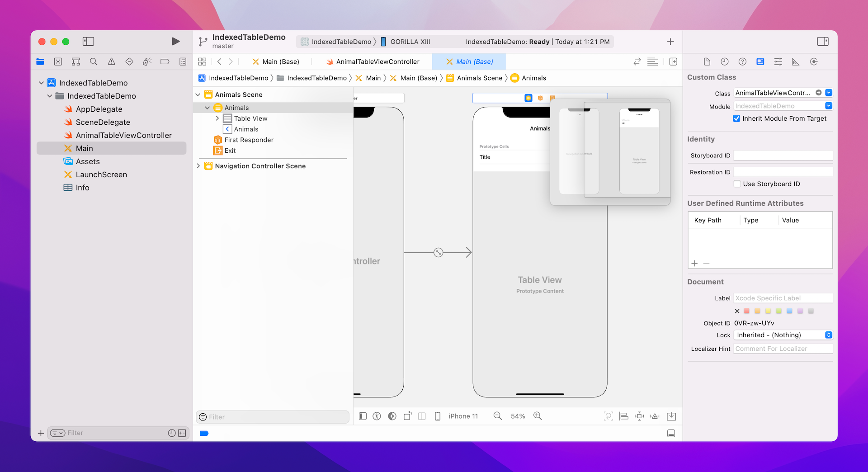This screenshot has width=868, height=472.
Task: Open the Find navigator search icon
Action: click(x=94, y=62)
